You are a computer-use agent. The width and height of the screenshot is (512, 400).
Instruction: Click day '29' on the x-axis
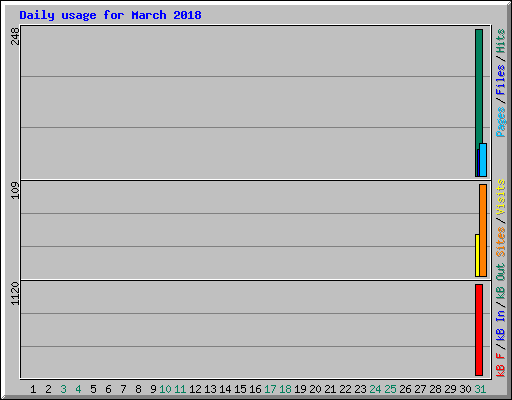click(450, 389)
